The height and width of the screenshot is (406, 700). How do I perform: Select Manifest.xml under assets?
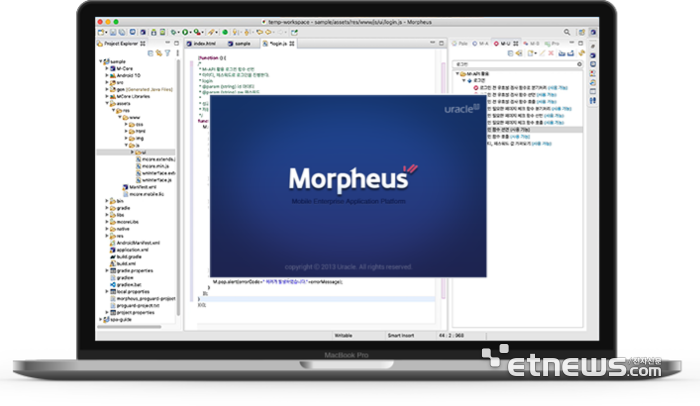click(x=139, y=187)
